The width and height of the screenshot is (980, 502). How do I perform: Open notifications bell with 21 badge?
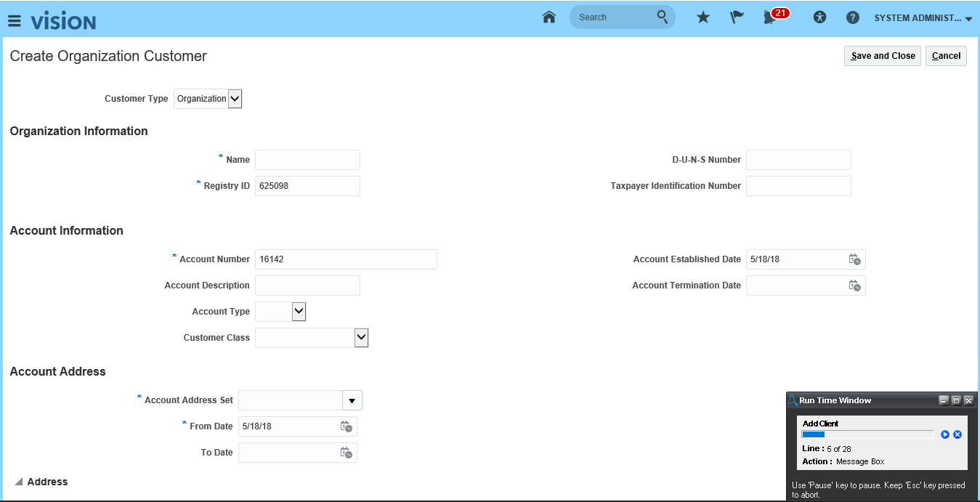click(x=775, y=16)
